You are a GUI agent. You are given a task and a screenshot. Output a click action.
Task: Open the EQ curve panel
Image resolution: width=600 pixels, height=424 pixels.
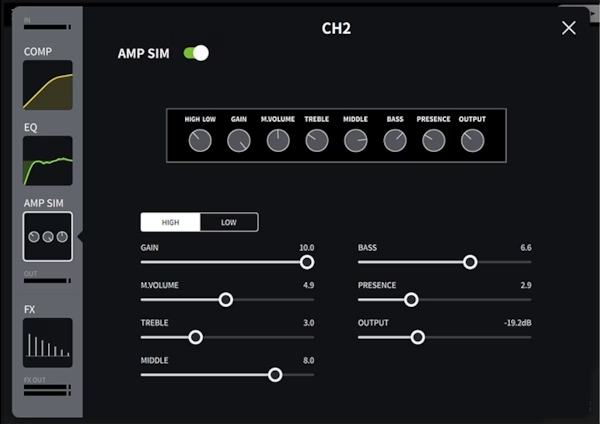[48, 161]
